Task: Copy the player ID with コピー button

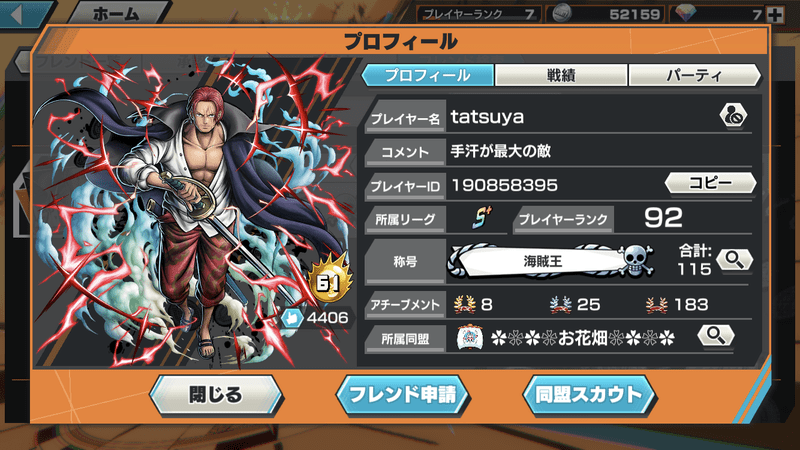Action: click(710, 183)
